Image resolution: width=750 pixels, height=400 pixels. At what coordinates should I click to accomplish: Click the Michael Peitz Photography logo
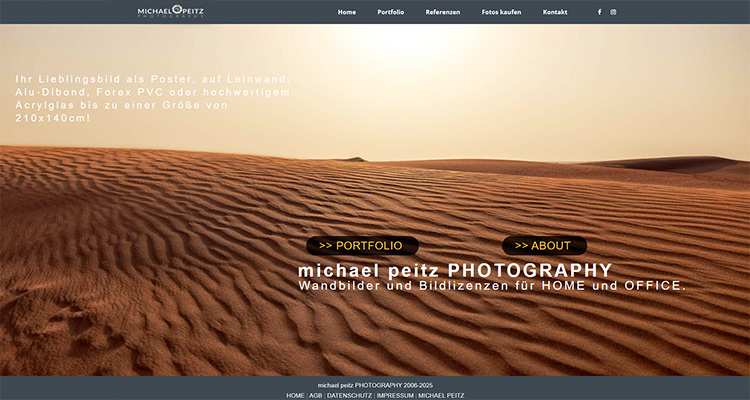[x=171, y=11]
